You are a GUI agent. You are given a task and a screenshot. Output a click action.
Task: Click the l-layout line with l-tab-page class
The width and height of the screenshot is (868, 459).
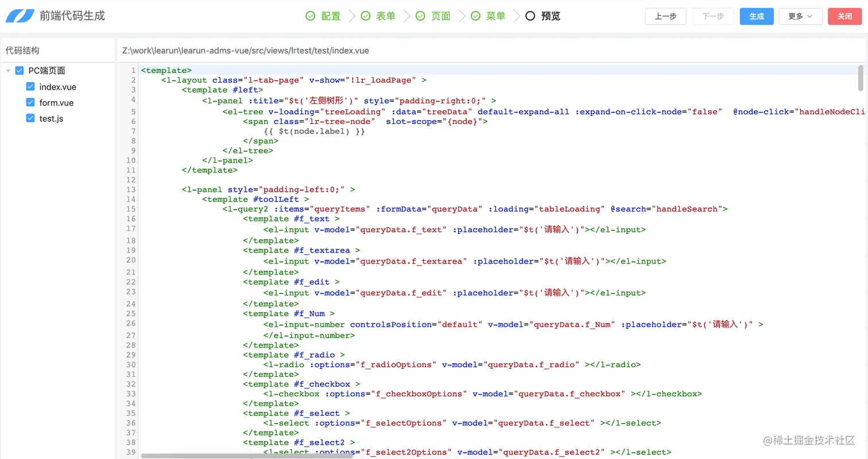coord(293,80)
